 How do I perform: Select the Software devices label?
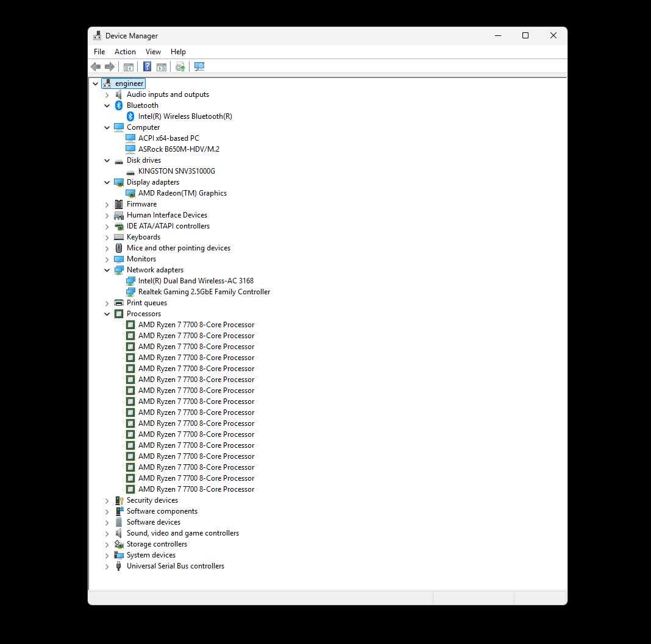coord(154,522)
